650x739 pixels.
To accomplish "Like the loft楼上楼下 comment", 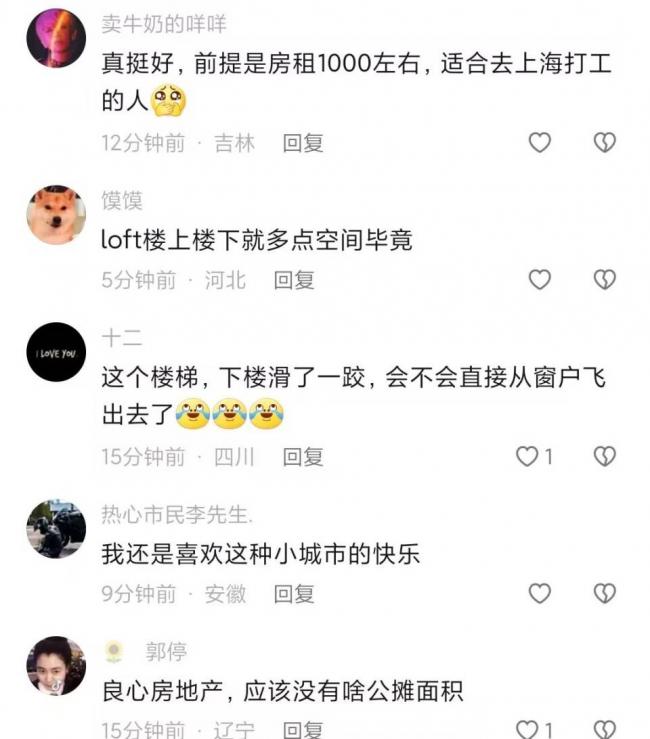I will [539, 279].
